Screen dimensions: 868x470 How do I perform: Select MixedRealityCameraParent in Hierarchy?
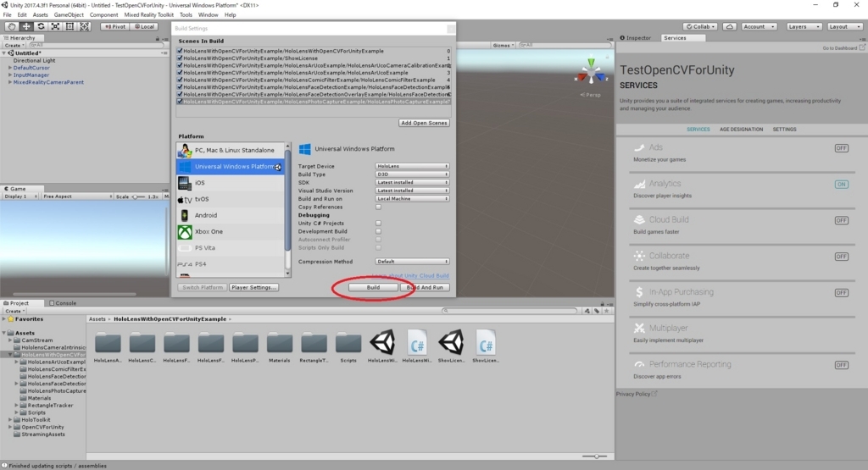[48, 82]
